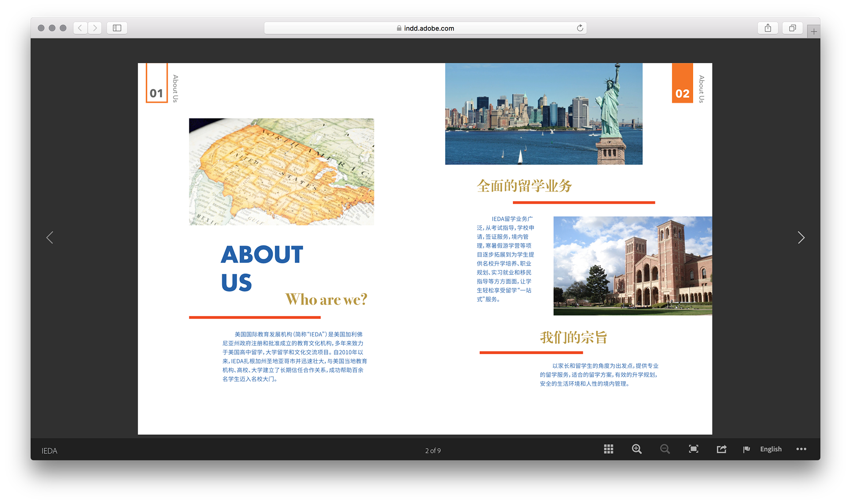Go forward using Safari's forward arrow
This screenshot has height=504, width=851.
point(94,28)
